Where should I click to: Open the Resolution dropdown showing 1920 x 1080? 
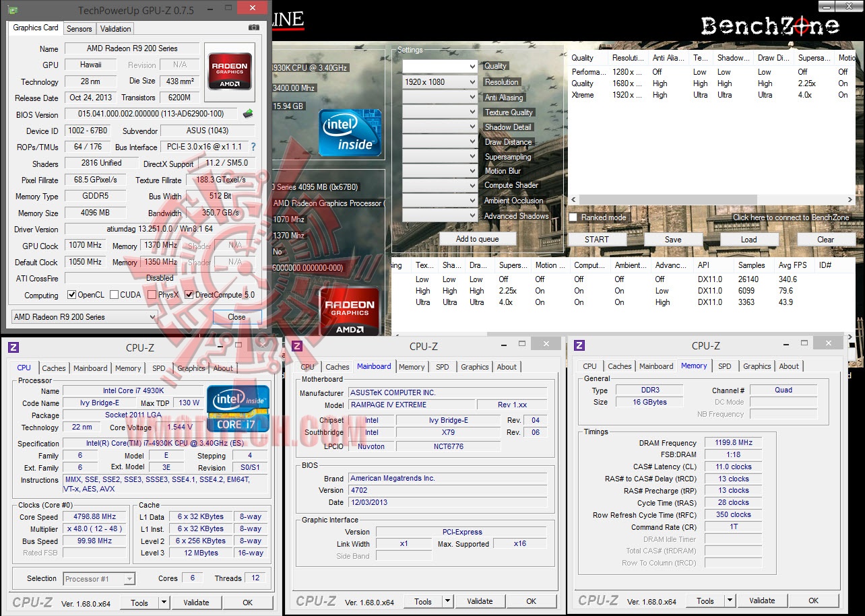coord(440,82)
